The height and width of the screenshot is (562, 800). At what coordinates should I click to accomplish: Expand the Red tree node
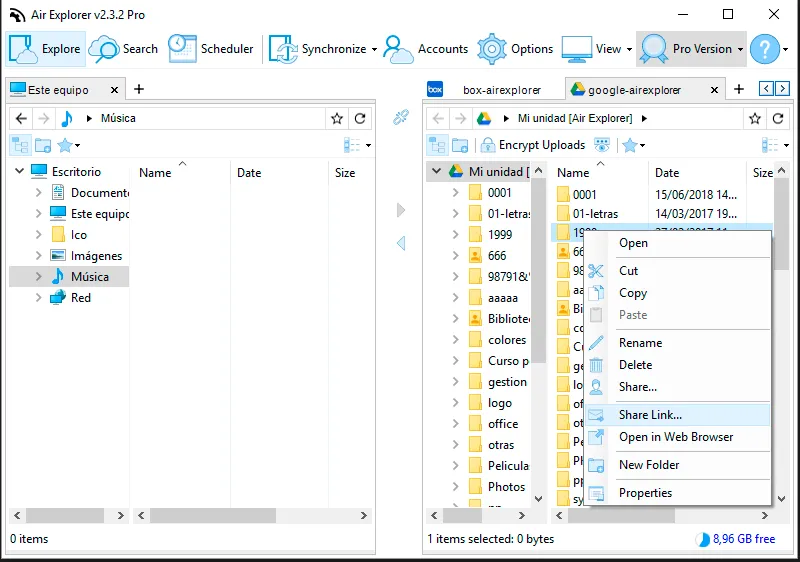click(38, 297)
